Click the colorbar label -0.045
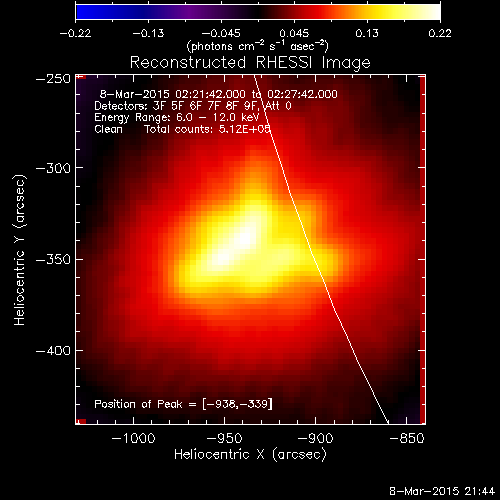Viewport: 500px width, 500px height. tap(221, 33)
